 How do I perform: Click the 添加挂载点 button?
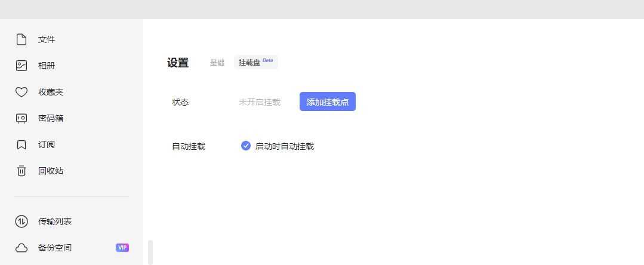pos(327,102)
